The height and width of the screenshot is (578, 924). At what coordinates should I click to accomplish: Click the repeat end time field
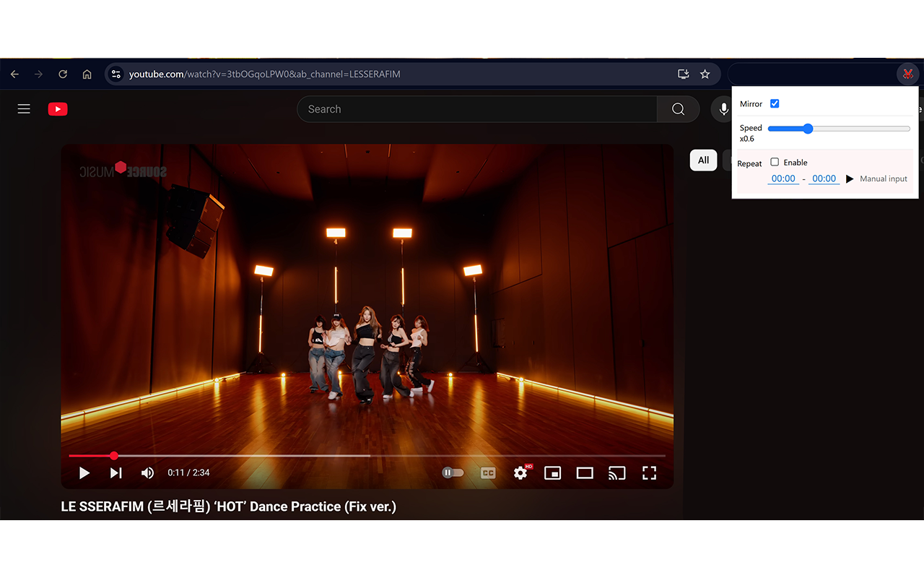click(824, 178)
